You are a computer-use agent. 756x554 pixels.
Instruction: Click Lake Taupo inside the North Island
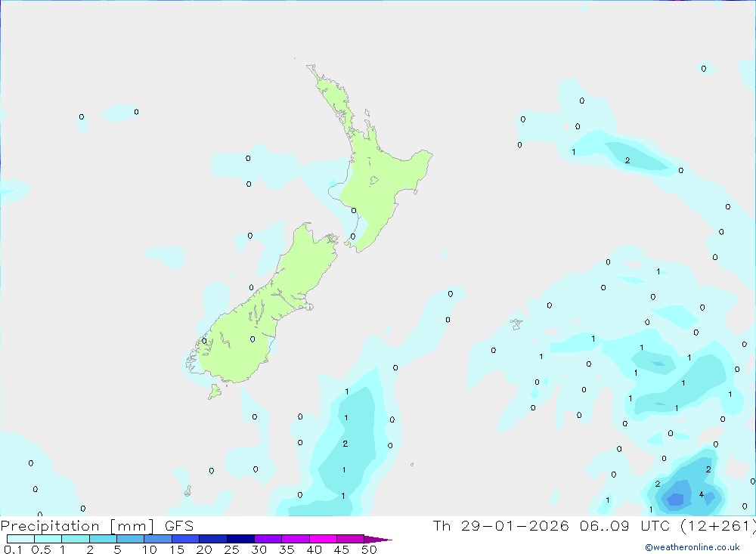(x=374, y=181)
